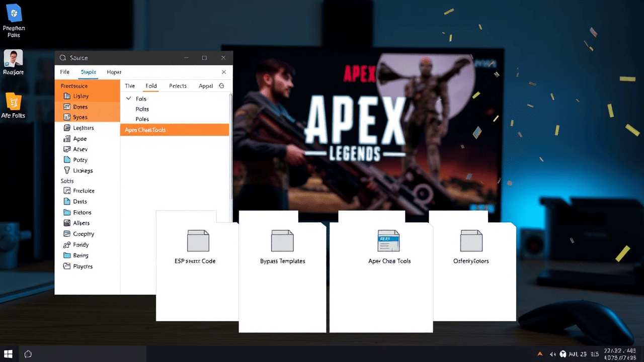Open the orange Afe Folts desktop icon

click(13, 102)
